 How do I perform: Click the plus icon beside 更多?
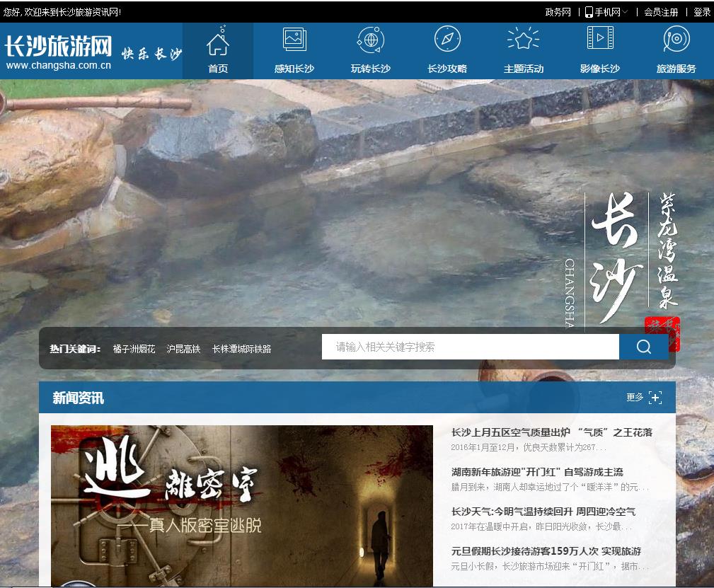655,398
